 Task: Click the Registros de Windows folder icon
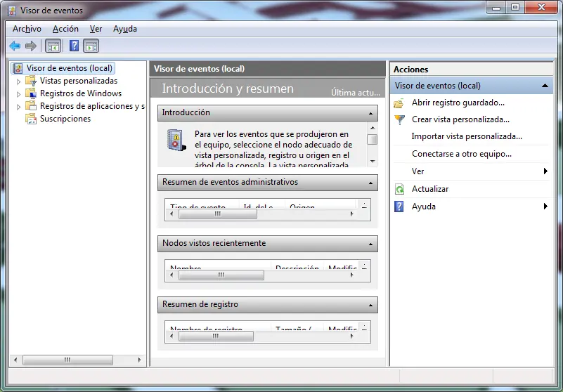pos(31,93)
